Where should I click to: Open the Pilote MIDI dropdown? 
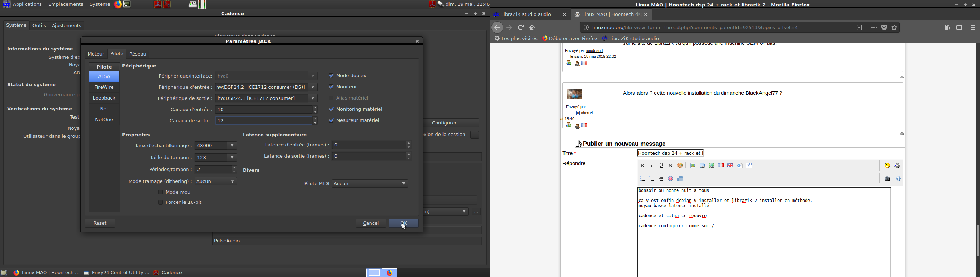click(370, 184)
